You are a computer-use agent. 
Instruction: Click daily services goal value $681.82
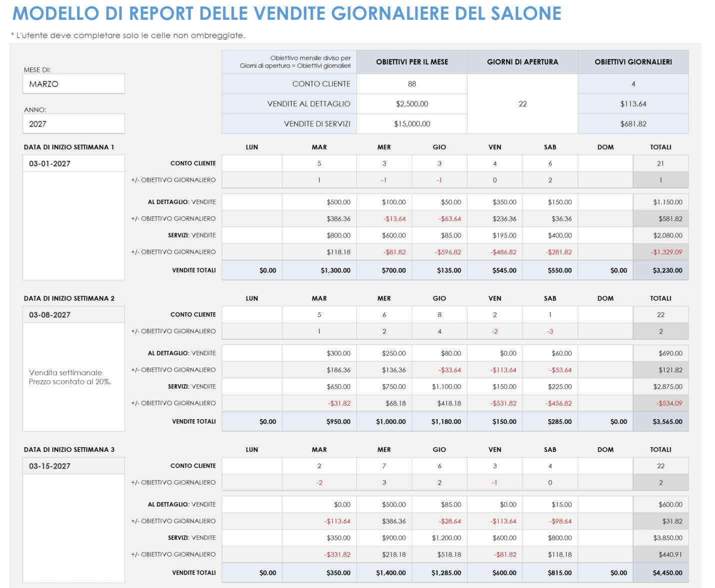click(633, 124)
